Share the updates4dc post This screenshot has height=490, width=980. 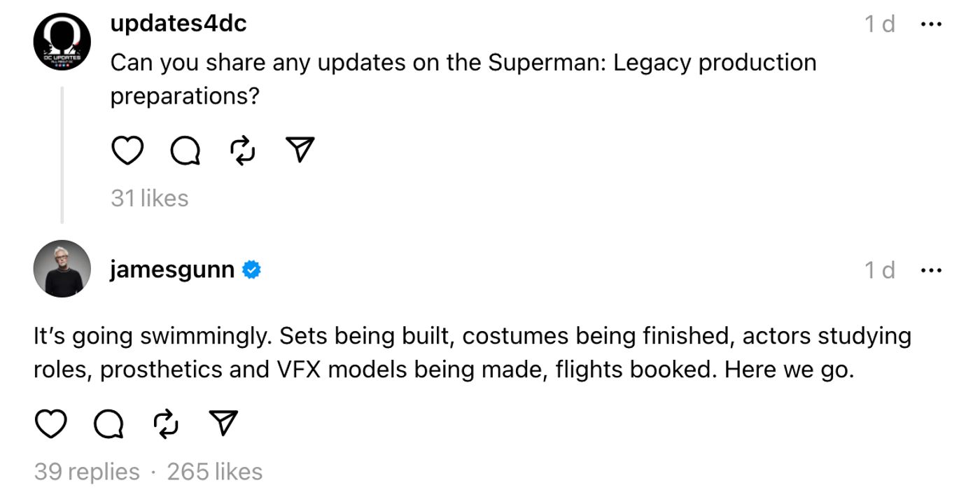coord(300,150)
